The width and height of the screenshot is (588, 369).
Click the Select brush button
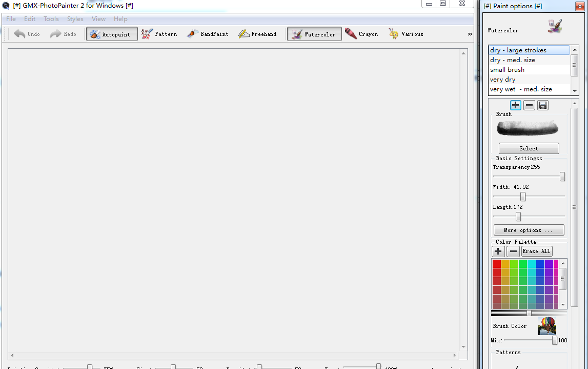tap(529, 148)
